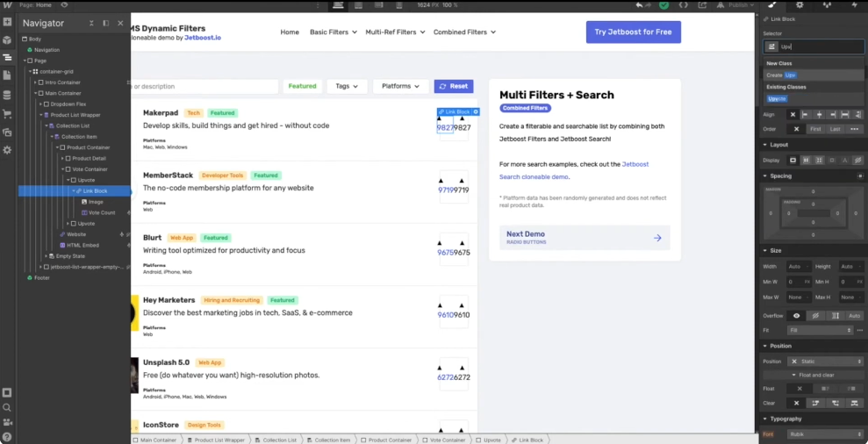Click the selector state icon in Selector field
Viewport: 868px width, 444px height.
tap(771, 47)
